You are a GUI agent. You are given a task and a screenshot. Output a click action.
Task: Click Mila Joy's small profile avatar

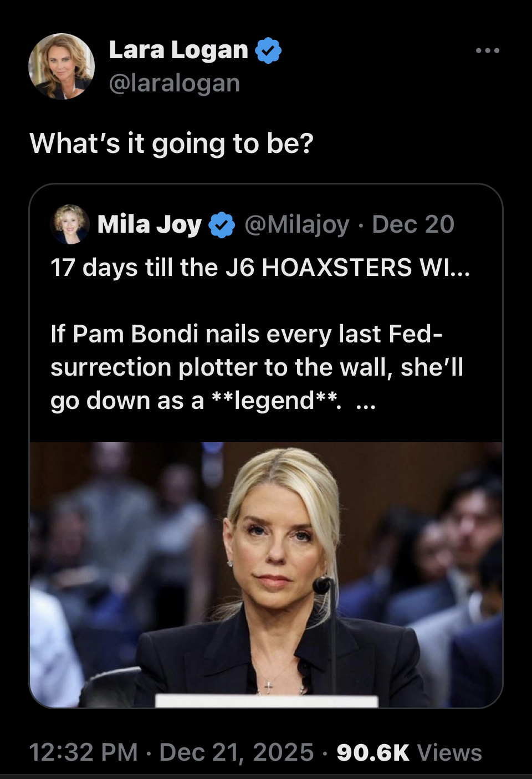(x=70, y=224)
